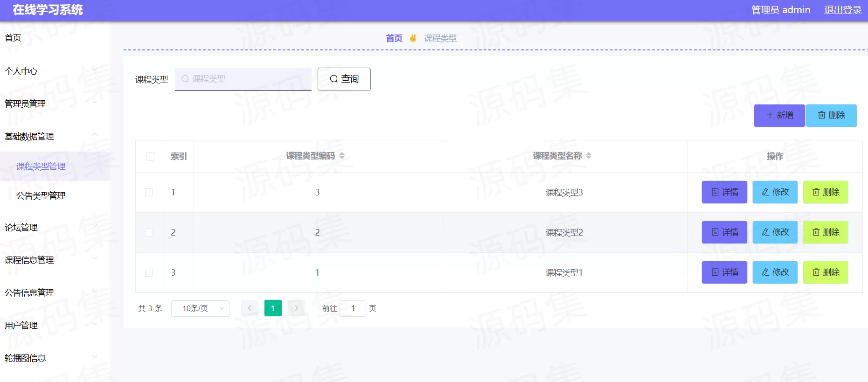
Task: Expand the 用户管理 sidebar menu
Action: point(55,325)
